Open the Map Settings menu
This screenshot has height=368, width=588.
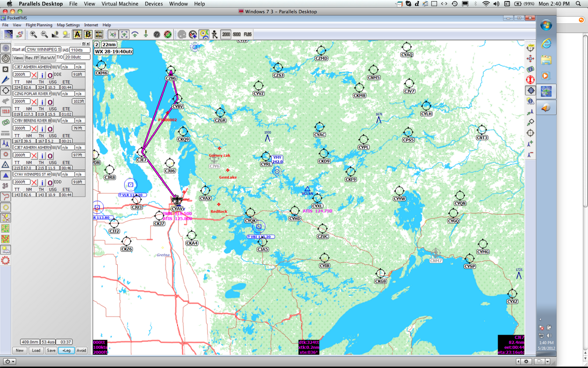[68, 25]
